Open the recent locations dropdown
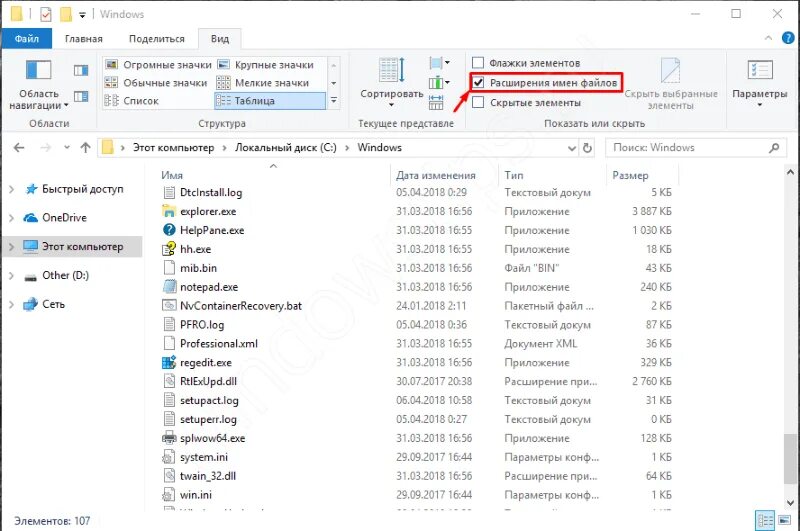Screen dimensions: 800x531 click(67, 147)
